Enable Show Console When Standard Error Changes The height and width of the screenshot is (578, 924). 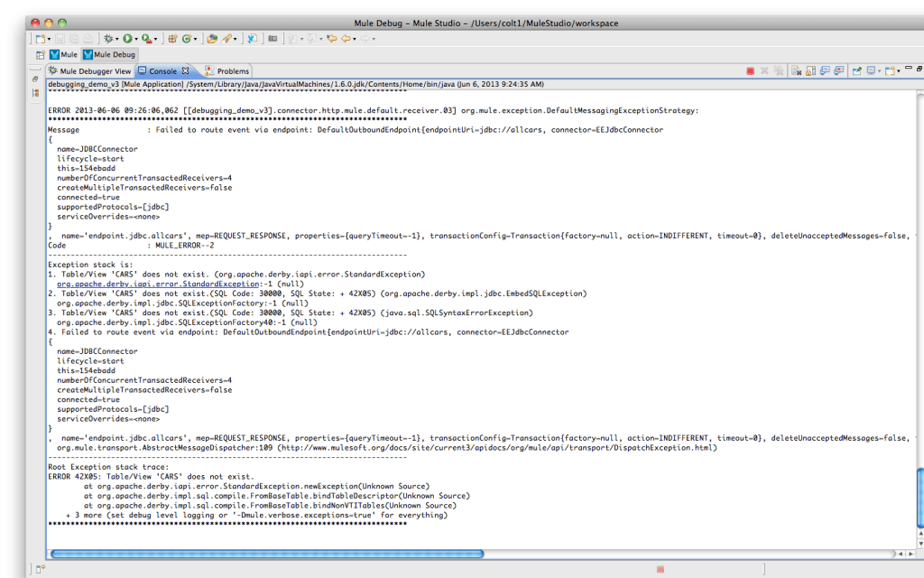pos(839,72)
